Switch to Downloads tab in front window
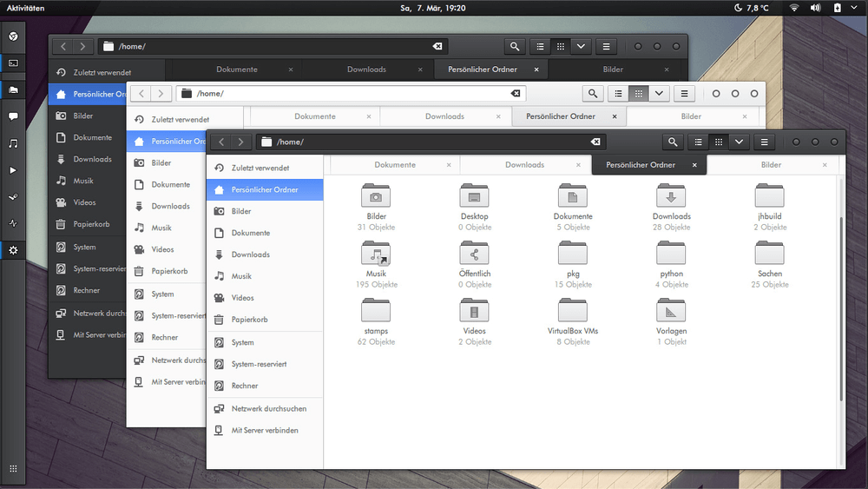 pyautogui.click(x=525, y=165)
